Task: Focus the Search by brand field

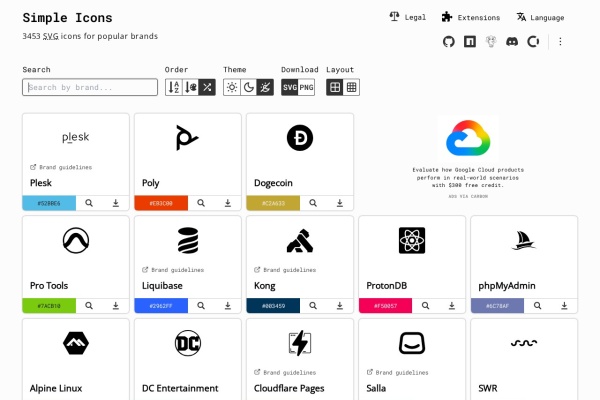Action: click(90, 87)
